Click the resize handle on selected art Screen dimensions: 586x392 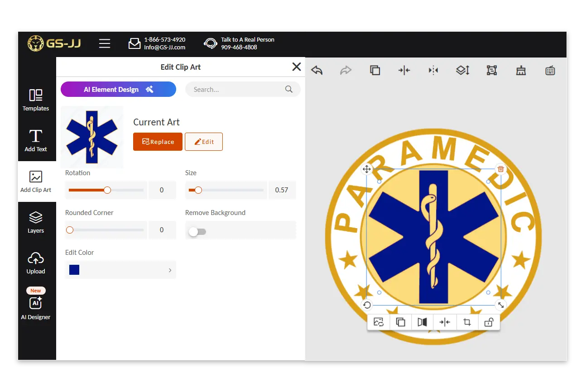click(x=500, y=305)
